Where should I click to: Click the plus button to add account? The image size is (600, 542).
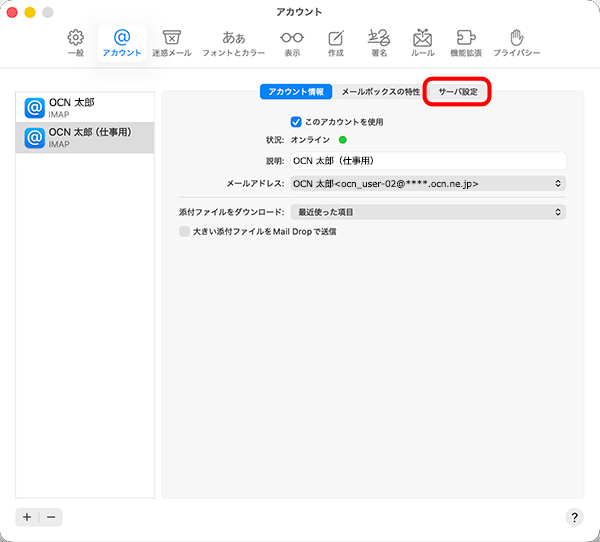point(27,517)
